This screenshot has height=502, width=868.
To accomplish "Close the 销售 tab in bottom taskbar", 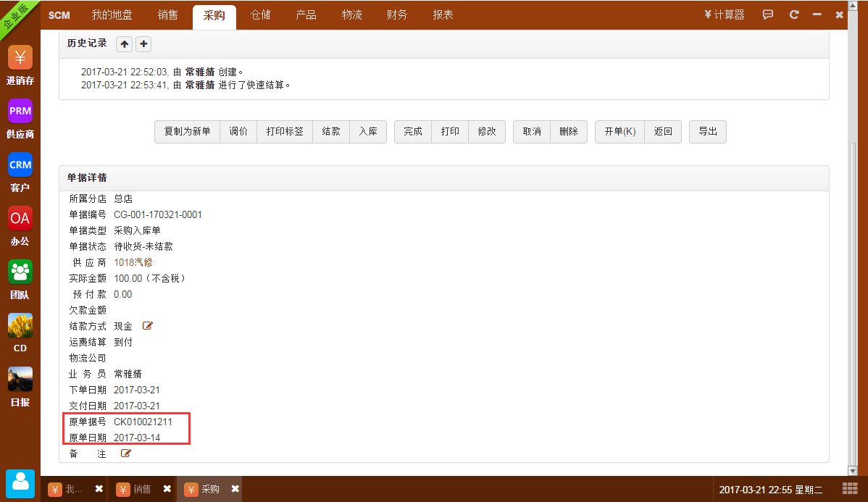I will (167, 489).
